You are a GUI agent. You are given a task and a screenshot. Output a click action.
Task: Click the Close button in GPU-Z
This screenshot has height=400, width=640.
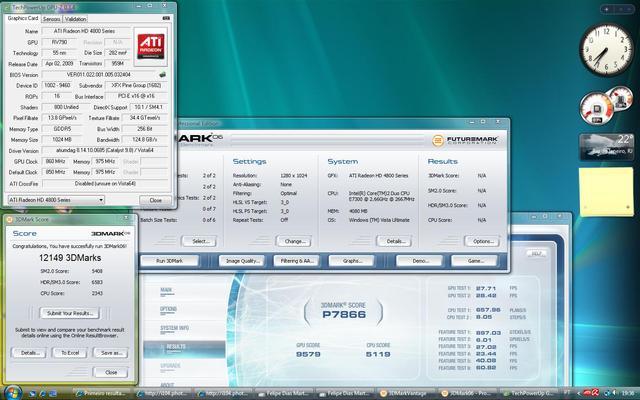point(155,200)
